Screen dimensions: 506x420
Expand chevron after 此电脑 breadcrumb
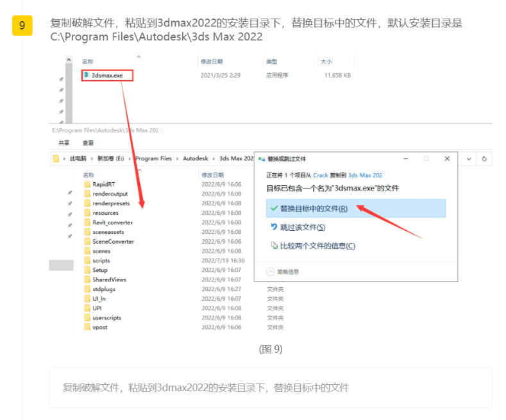92,159
